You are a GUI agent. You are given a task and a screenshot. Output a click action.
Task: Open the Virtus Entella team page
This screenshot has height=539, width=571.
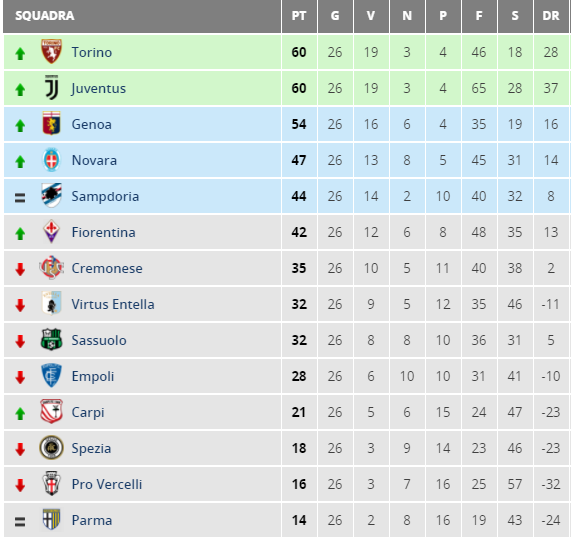[113, 304]
